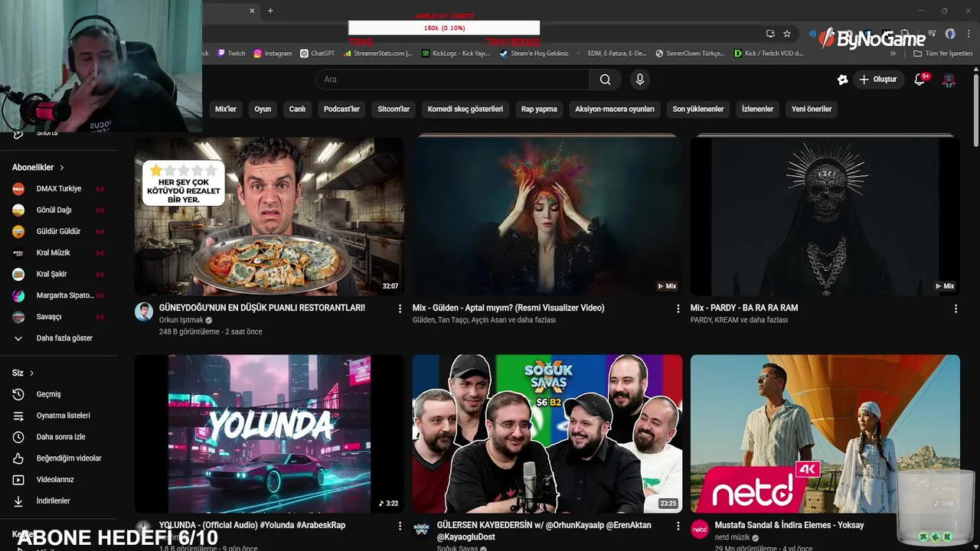Open Güldür Güldür subscription
Viewport: 980px width, 551px height.
pyautogui.click(x=59, y=231)
